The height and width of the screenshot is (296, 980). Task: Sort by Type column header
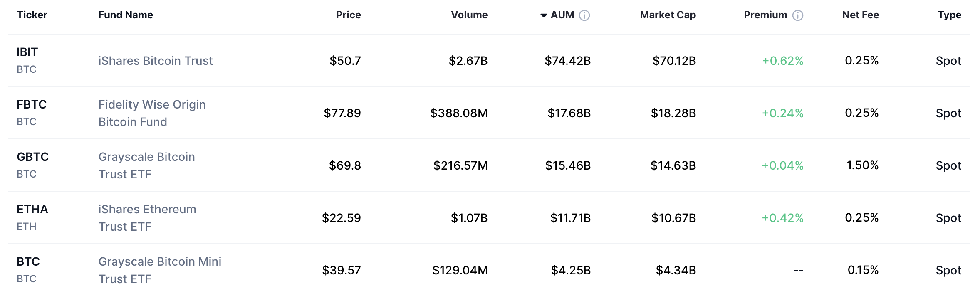[949, 15]
